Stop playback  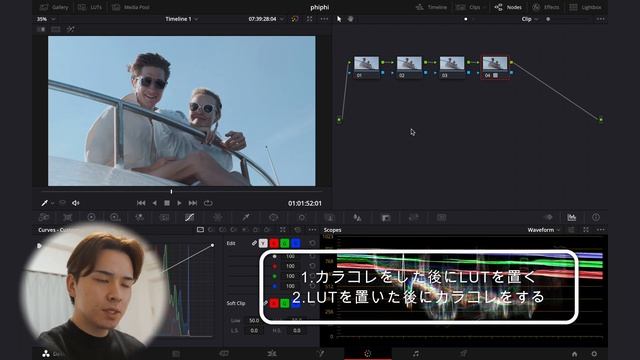coord(167,203)
